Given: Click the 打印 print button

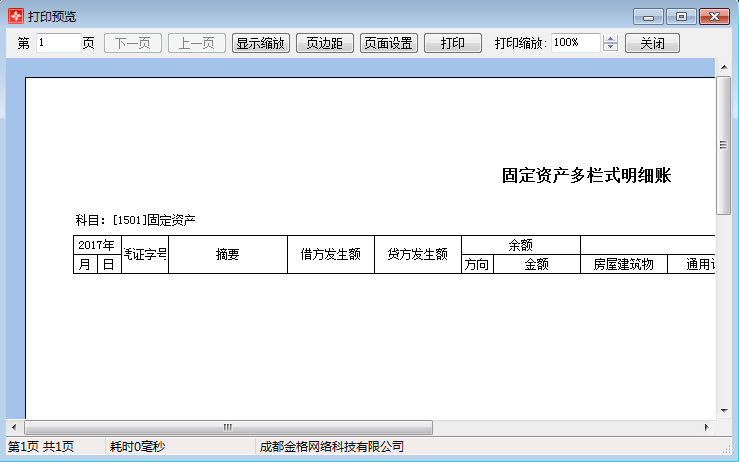Looking at the screenshot, I should point(452,43).
